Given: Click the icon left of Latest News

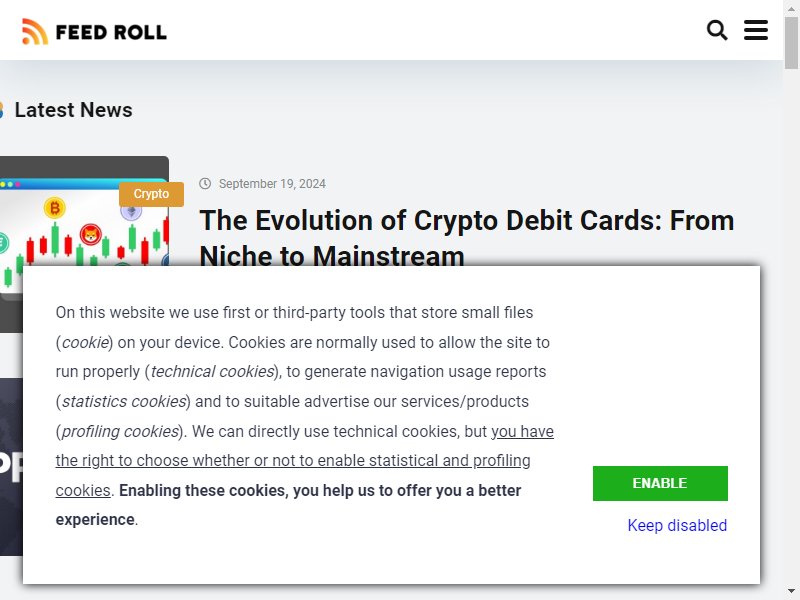Looking at the screenshot, I should (2, 110).
